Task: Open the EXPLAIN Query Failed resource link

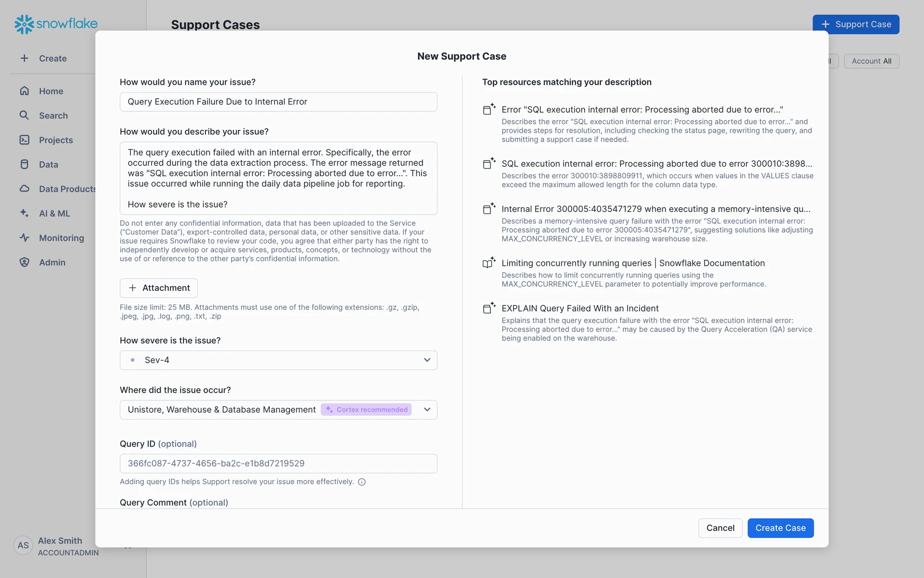Action: tap(580, 309)
